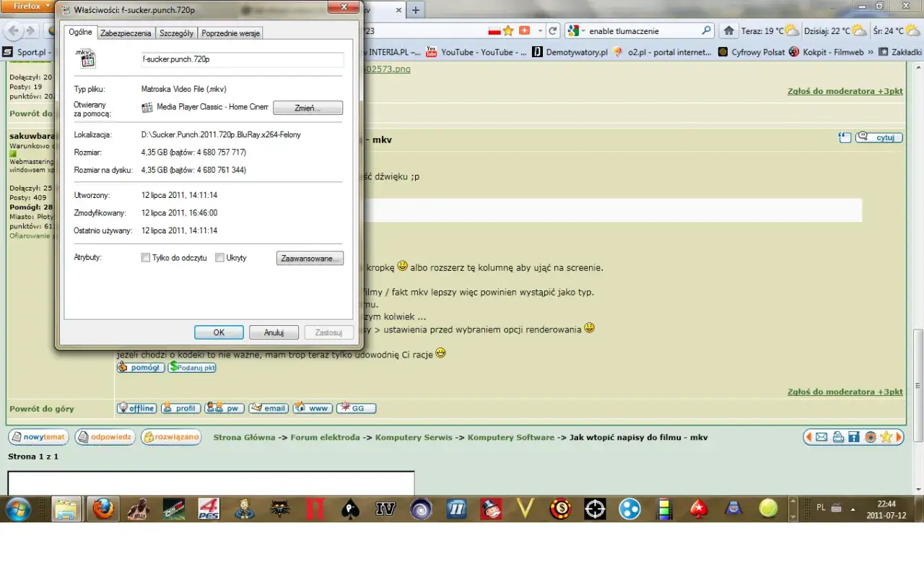
Task: Launch the GTA IV taskbar shortcut
Action: pyautogui.click(x=385, y=509)
